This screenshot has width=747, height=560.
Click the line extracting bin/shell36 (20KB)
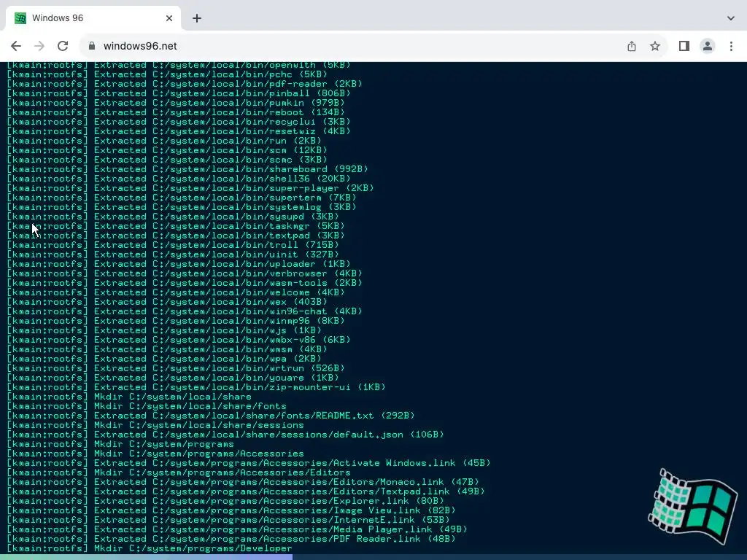[178, 179]
